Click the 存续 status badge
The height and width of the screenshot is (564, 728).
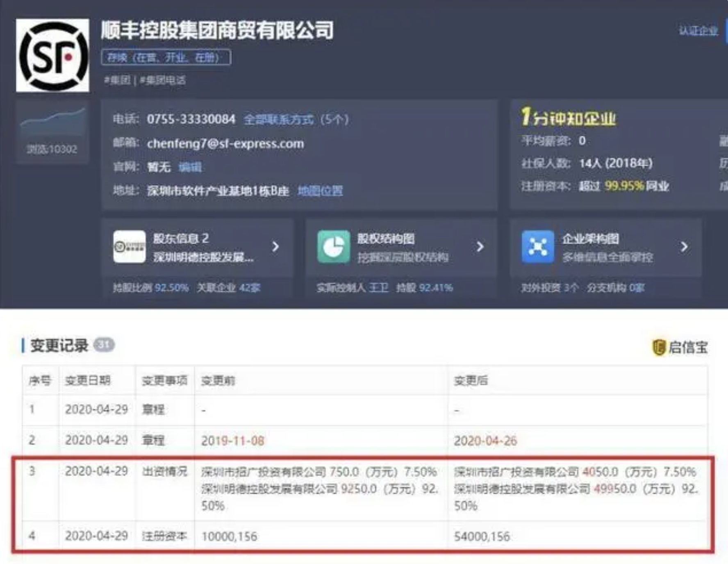click(166, 57)
